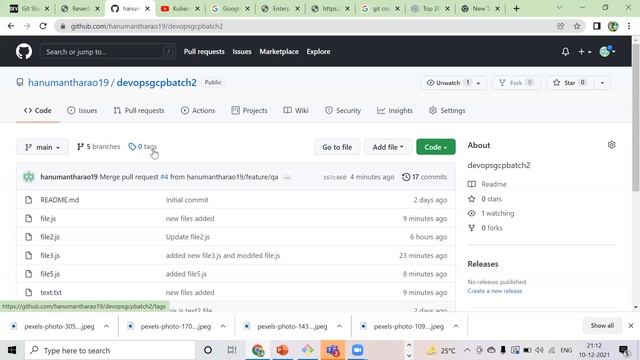The height and width of the screenshot is (360, 640).
Task: Click the Fork button
Action: (x=516, y=83)
